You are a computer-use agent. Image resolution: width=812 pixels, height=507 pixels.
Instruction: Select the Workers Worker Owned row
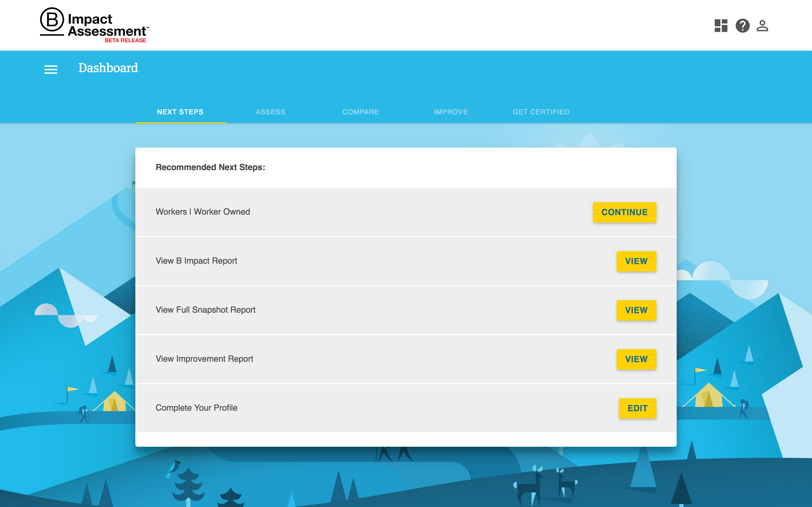(x=203, y=212)
